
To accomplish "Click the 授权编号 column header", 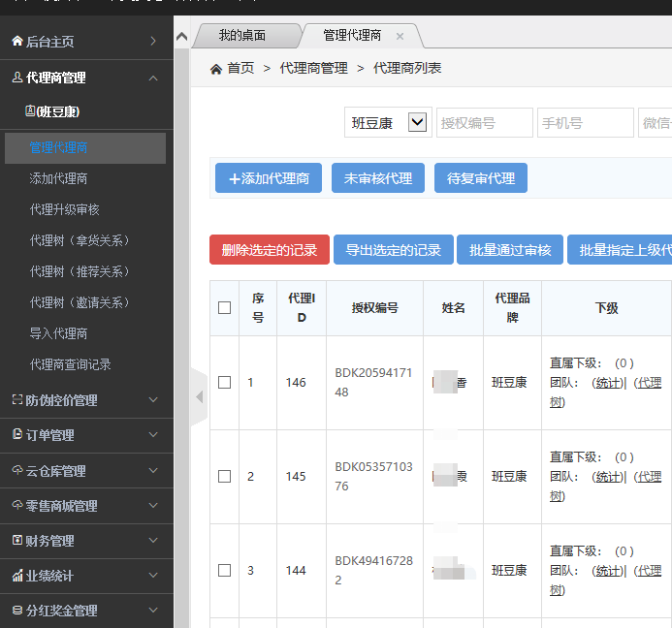I will pos(375,307).
